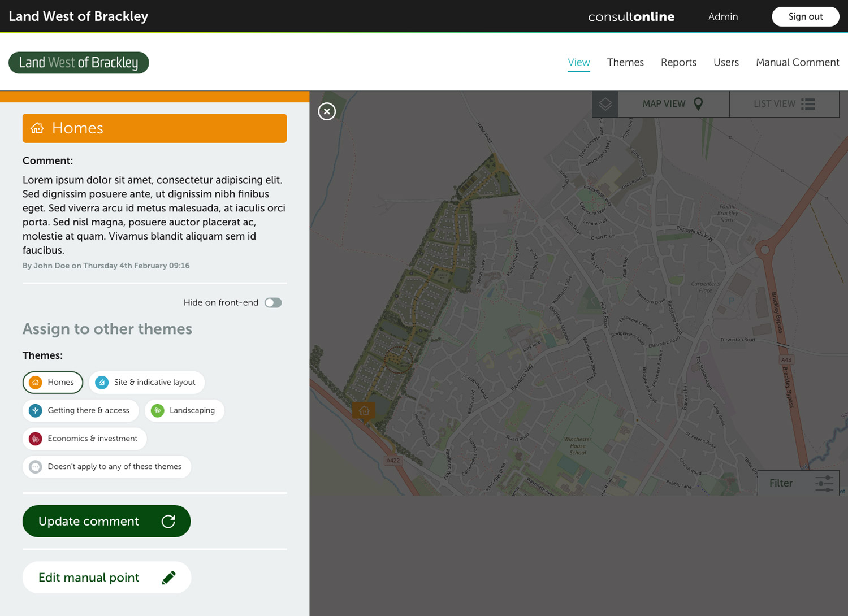Switch to the View tab
Viewport: 848px width, 616px height.
[x=579, y=62]
